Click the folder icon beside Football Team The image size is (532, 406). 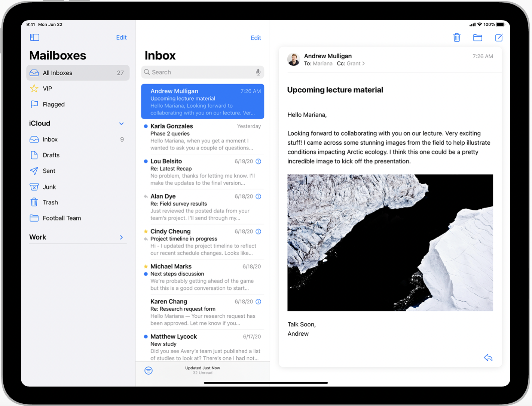pos(34,218)
